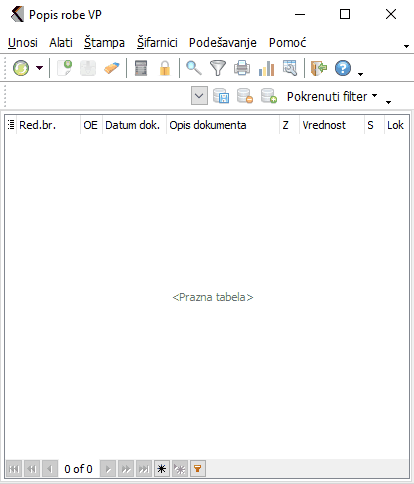414x484 pixels.
Task: Open the Šifarnici menu
Action: tap(157, 43)
